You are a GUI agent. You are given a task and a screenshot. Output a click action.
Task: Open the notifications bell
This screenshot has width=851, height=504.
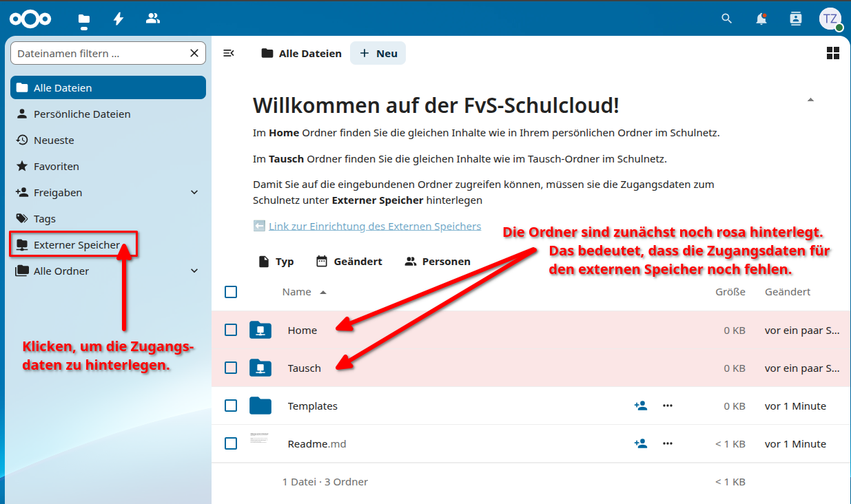pos(761,19)
